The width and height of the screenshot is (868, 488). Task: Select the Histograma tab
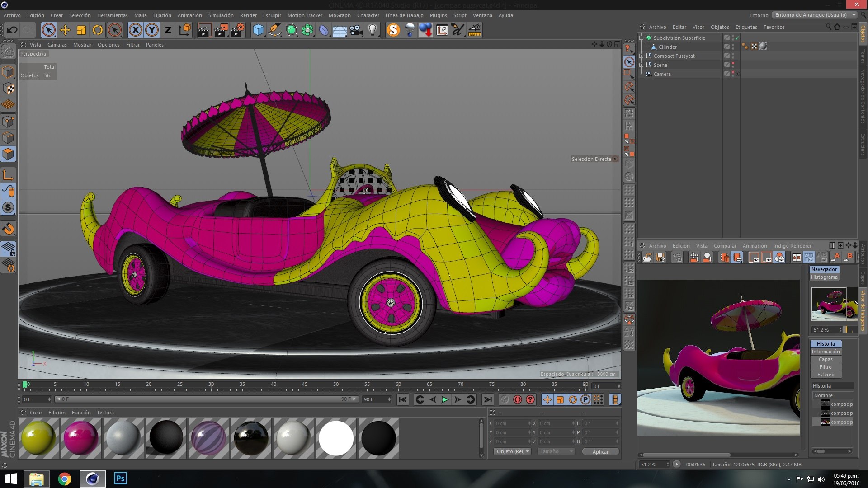point(824,277)
